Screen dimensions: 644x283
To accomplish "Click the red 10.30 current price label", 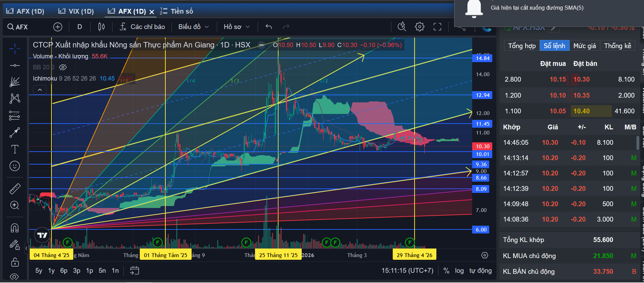I will [482, 146].
